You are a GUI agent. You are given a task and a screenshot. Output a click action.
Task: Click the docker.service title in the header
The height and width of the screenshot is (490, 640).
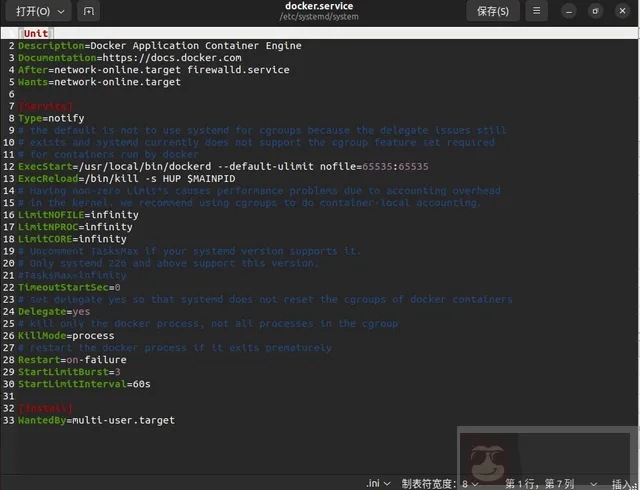pos(319,8)
